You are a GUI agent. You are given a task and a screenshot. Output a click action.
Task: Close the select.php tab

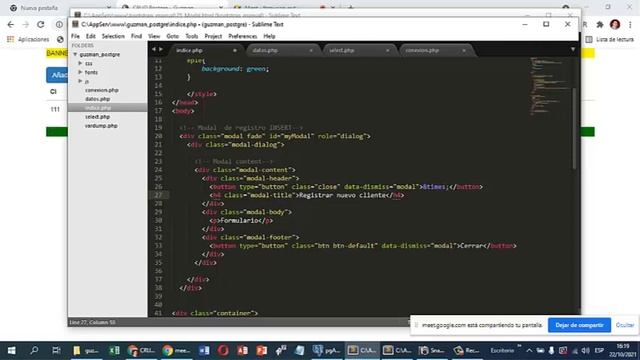[x=387, y=50]
